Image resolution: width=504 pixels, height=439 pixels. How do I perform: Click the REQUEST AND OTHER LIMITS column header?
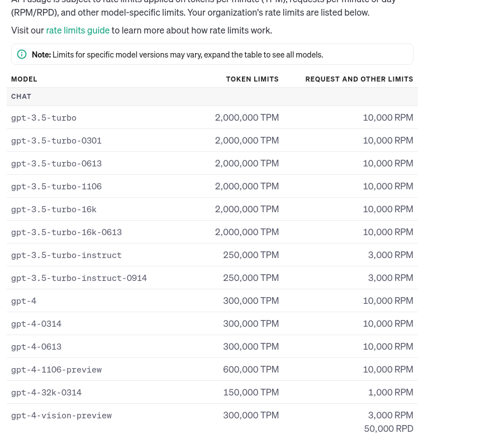tap(359, 79)
